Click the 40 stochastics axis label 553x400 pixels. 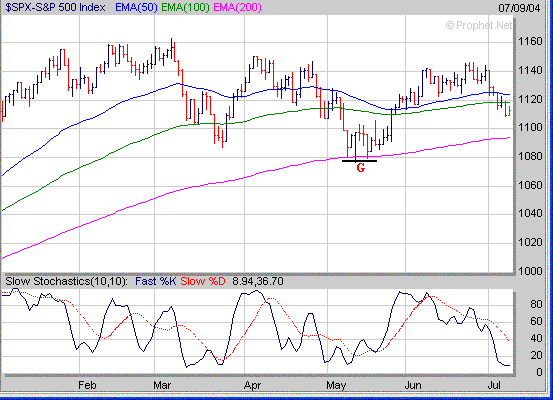pos(536,338)
